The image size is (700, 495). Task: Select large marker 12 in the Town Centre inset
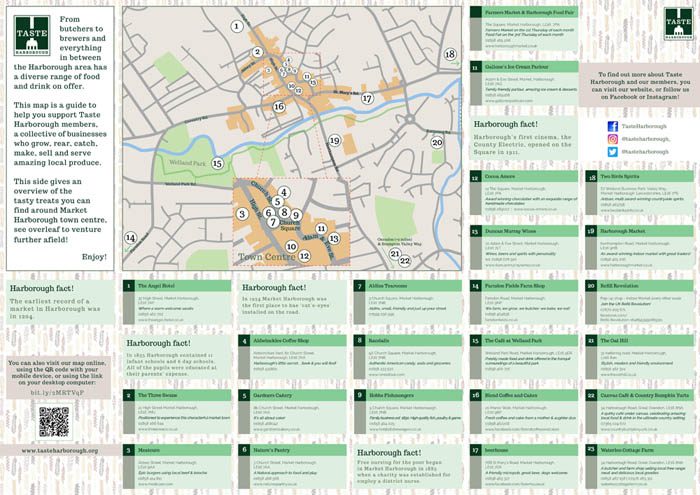tap(304, 256)
